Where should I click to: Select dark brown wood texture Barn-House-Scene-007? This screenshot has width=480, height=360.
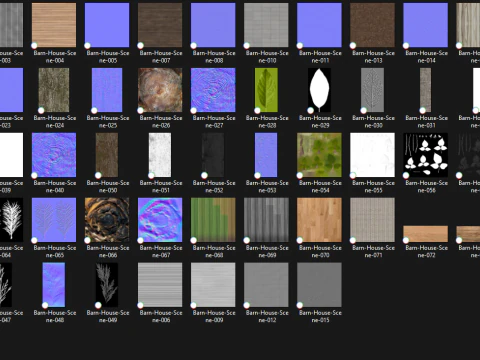point(160,25)
